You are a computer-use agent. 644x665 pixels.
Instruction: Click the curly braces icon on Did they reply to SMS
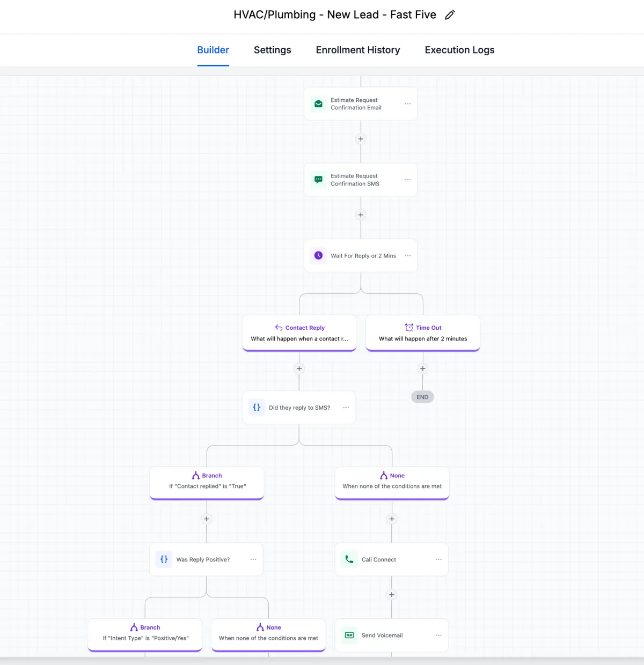[257, 408]
